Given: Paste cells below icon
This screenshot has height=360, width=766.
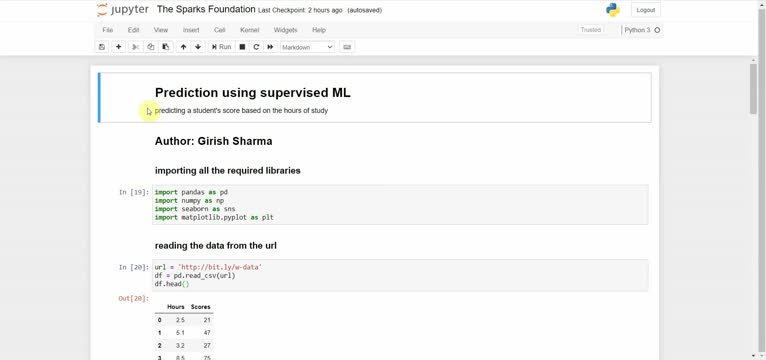Looking at the screenshot, I should coord(166,47).
